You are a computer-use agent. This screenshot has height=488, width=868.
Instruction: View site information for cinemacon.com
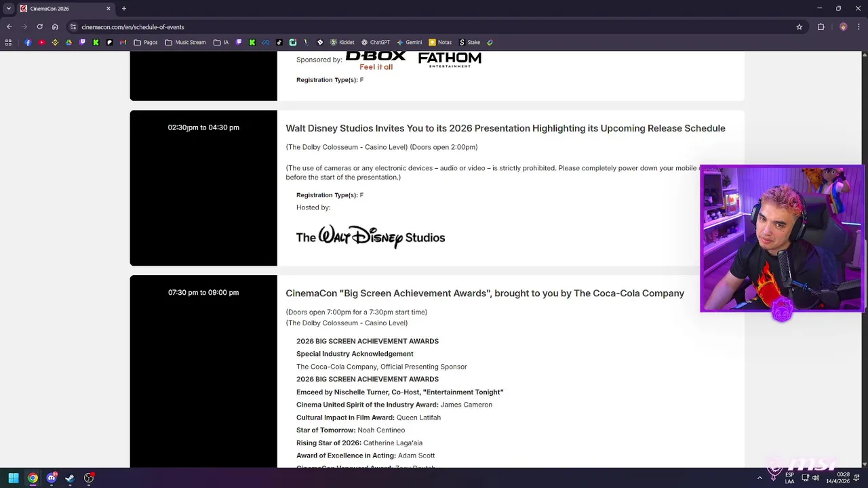click(73, 27)
